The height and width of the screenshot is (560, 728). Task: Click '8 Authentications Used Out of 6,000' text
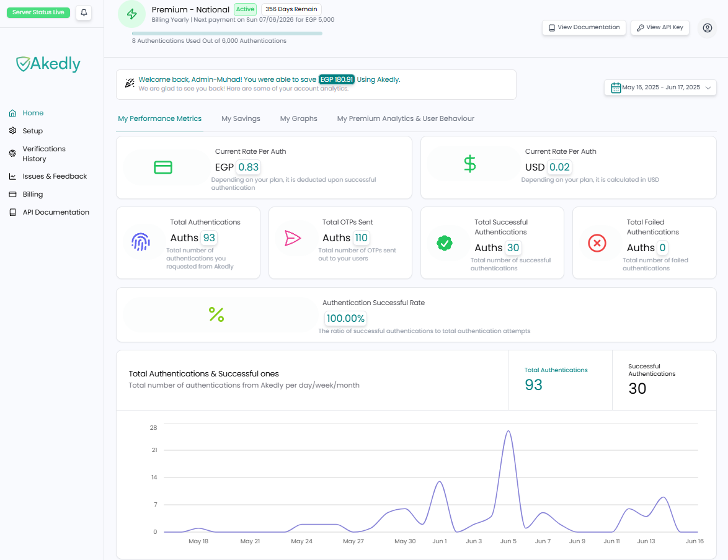[x=209, y=41]
